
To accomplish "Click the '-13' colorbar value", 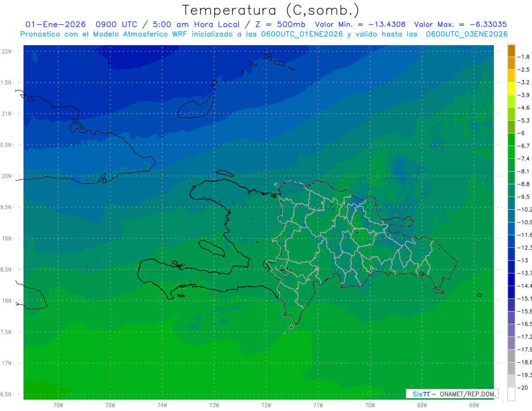I will 523,261.
